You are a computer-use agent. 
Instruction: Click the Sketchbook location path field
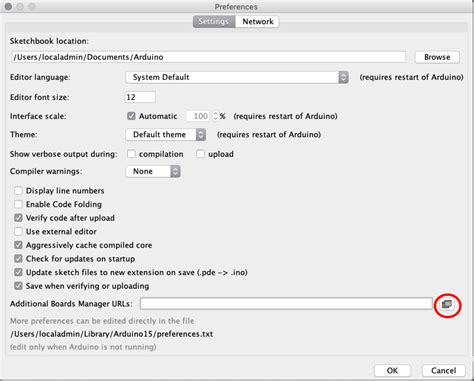[208, 57]
